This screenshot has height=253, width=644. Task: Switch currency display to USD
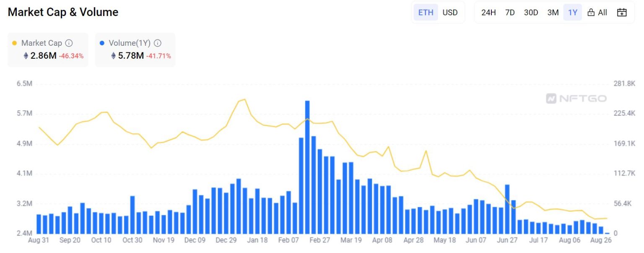point(449,12)
